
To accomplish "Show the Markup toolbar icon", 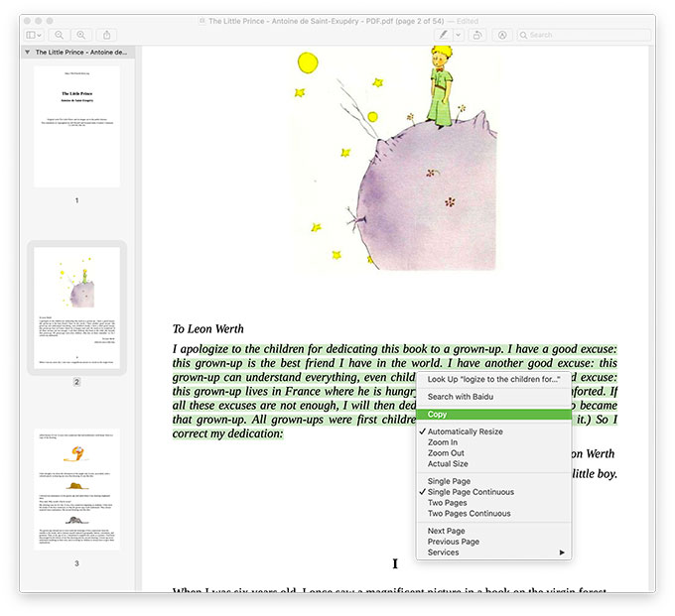I will point(502,35).
